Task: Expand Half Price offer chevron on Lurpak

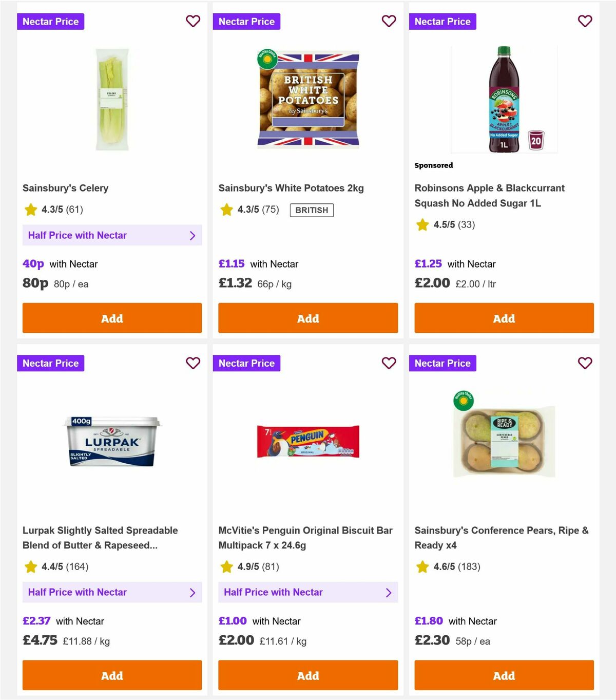Action: (x=192, y=592)
